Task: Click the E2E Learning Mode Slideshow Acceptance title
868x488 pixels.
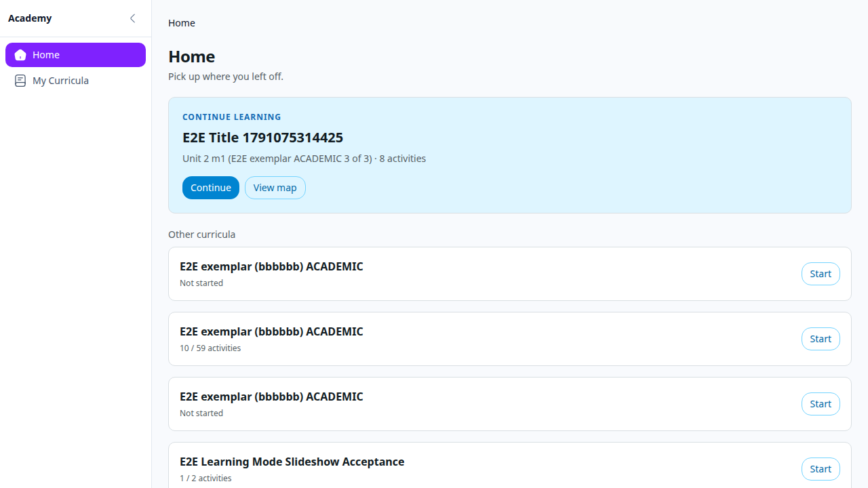Action: [292, 462]
